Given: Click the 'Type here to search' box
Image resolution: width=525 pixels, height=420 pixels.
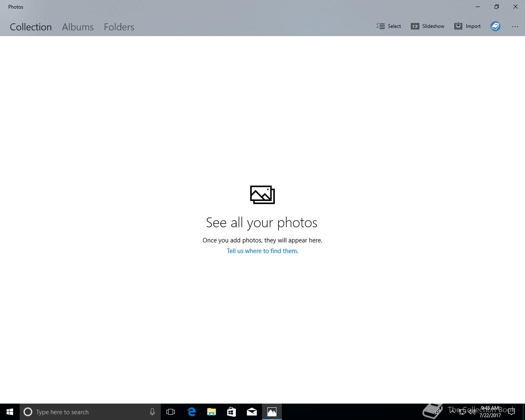Looking at the screenshot, I should (x=90, y=412).
